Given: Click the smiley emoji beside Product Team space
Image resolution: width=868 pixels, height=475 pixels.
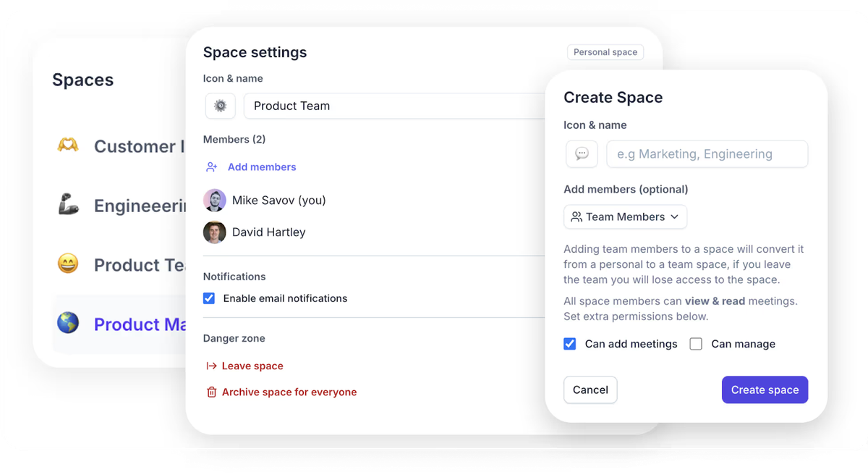Looking at the screenshot, I should click(68, 264).
